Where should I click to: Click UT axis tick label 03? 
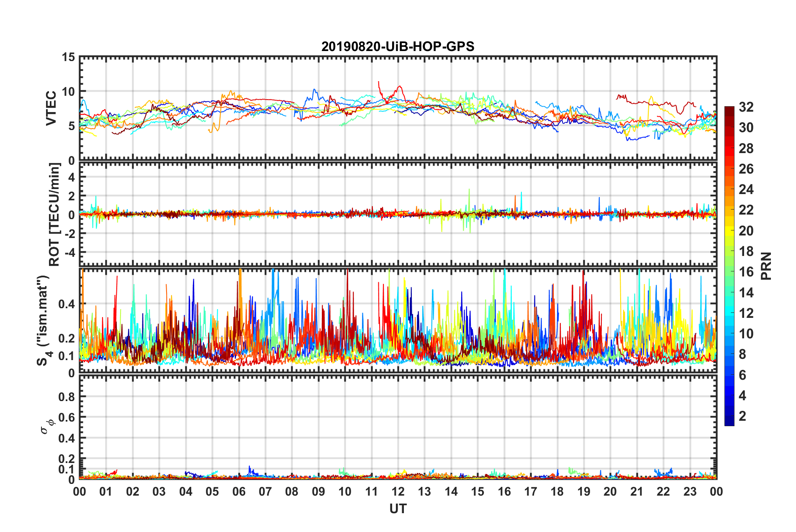tap(159, 491)
